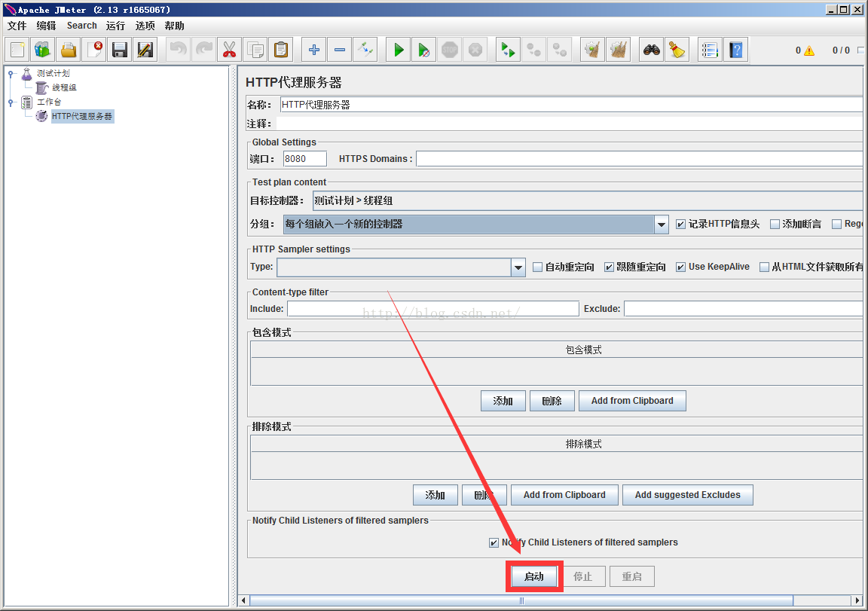Click the HTTPS Domains input field
The width and height of the screenshot is (868, 611).
tap(640, 159)
